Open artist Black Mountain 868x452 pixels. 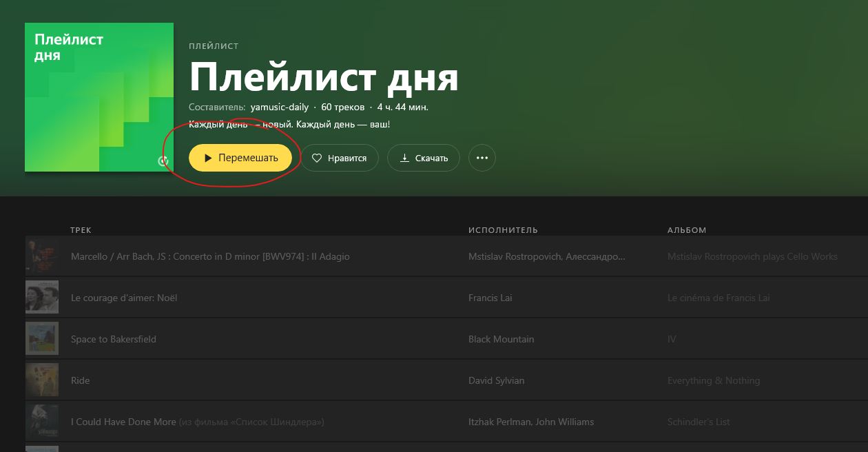(502, 339)
